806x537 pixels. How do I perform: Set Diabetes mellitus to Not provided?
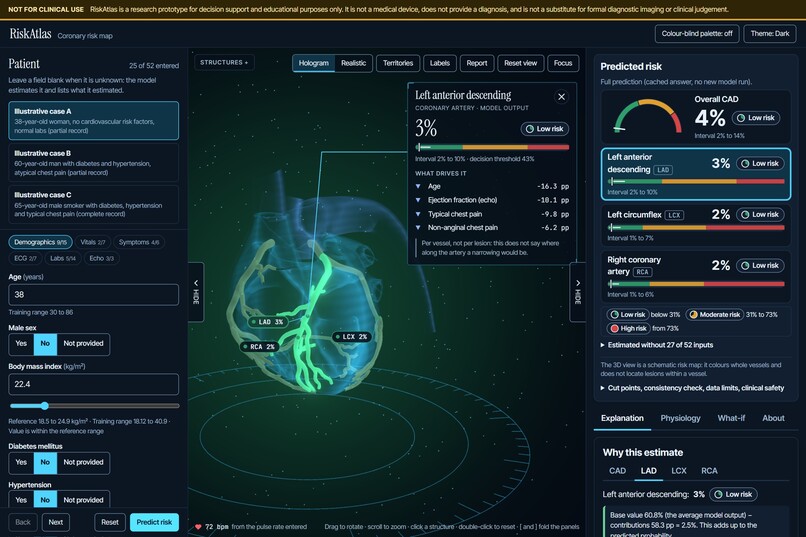83,462
